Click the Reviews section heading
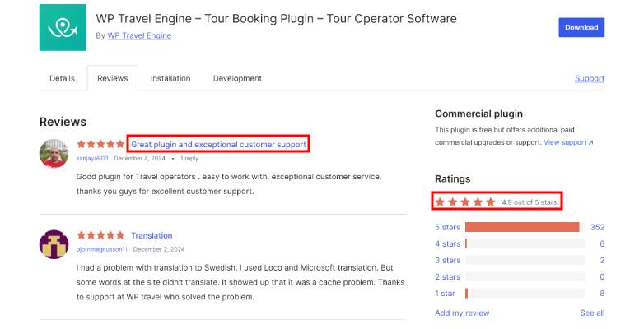Screen dimensions: 644x329 point(63,122)
